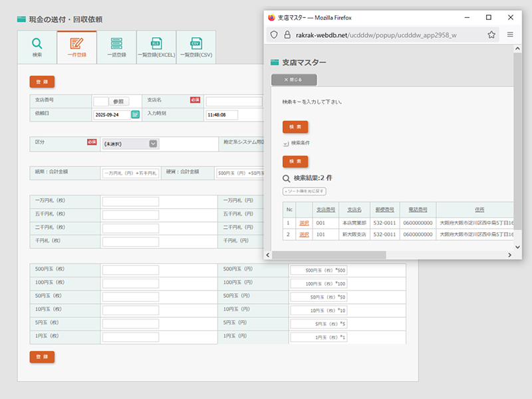Open the calendar picker beside 依頼日
The height and width of the screenshot is (399, 532).
pos(136,114)
